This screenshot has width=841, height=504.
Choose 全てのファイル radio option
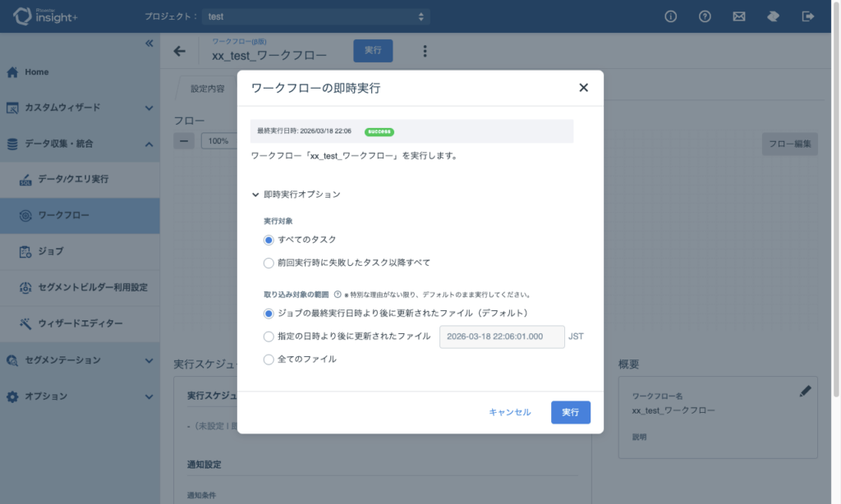[x=269, y=359]
